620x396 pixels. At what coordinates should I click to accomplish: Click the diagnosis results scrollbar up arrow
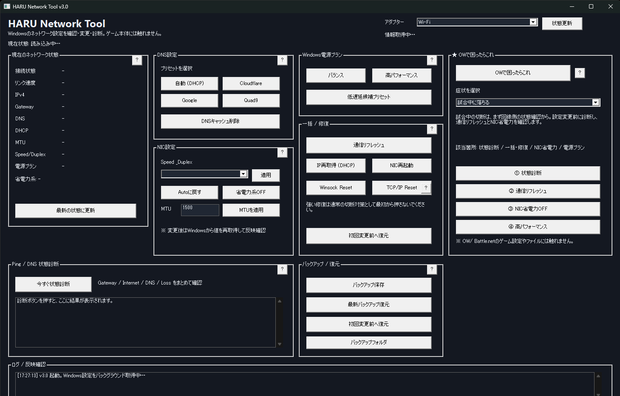[280, 301]
